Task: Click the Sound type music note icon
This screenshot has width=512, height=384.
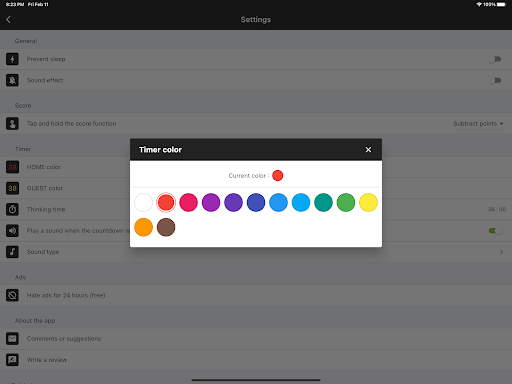Action: tap(12, 252)
